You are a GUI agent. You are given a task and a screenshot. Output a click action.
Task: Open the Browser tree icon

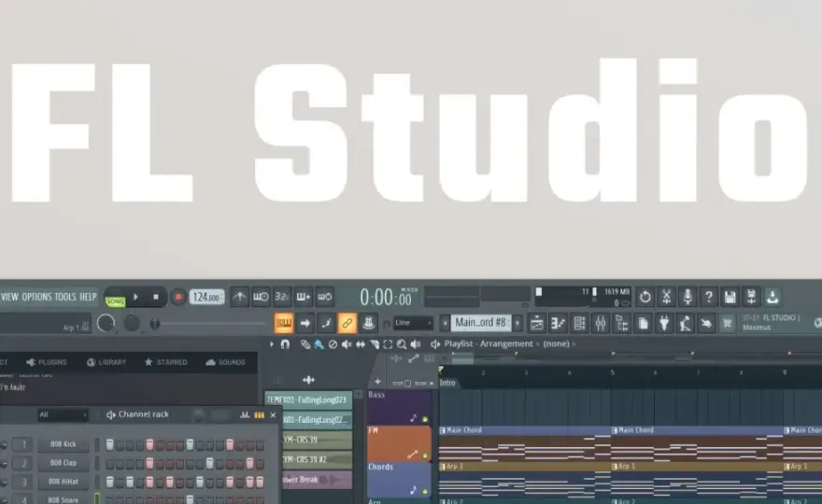pos(622,323)
